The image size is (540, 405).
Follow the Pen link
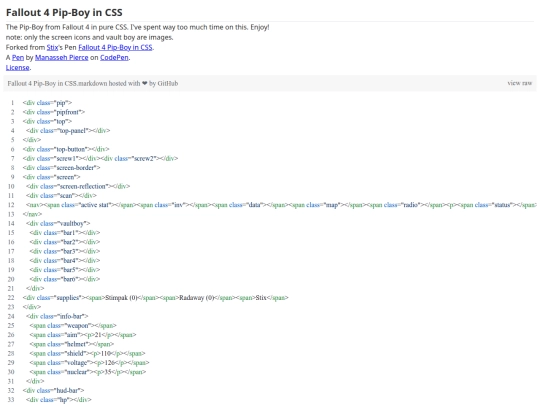click(18, 58)
